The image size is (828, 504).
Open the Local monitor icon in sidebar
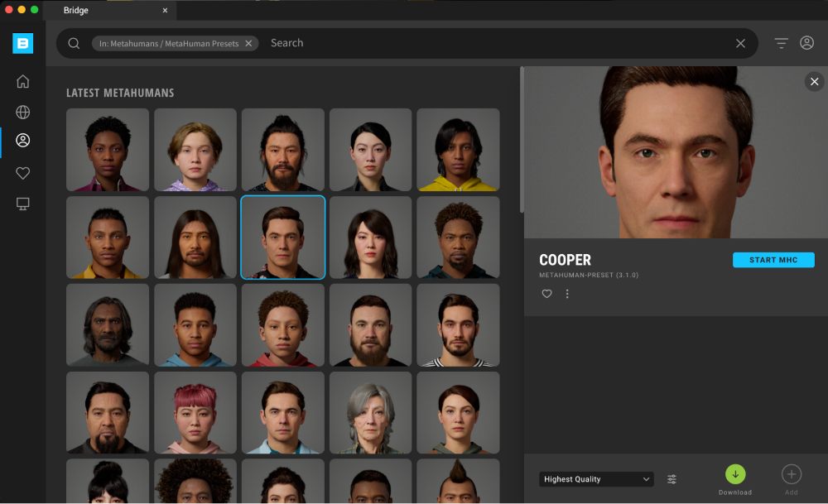point(23,204)
